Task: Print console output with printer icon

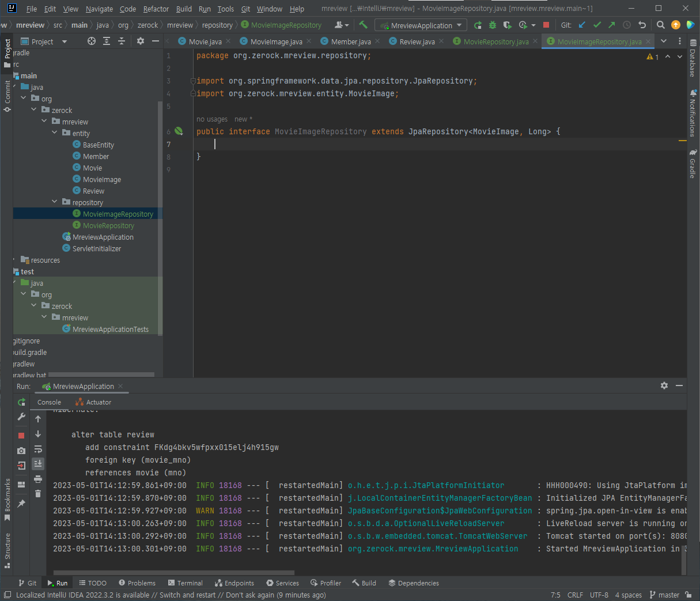Action: click(x=38, y=479)
